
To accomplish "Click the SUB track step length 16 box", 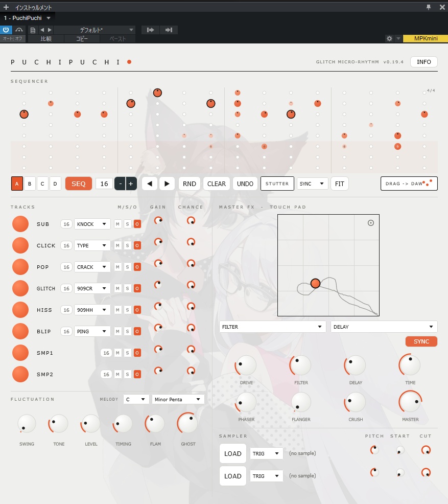I will pyautogui.click(x=66, y=224).
